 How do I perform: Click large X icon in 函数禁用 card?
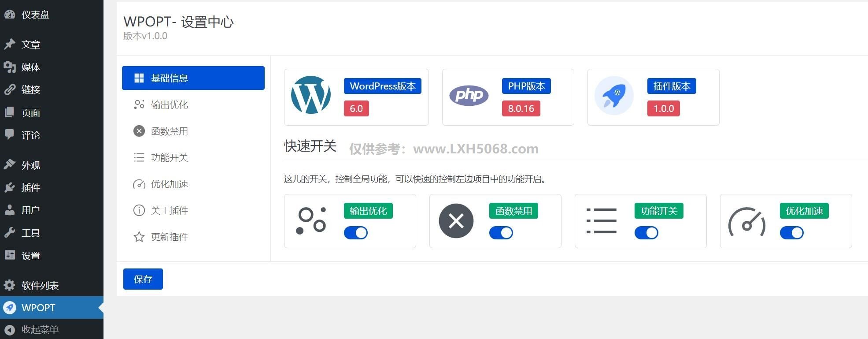point(456,221)
